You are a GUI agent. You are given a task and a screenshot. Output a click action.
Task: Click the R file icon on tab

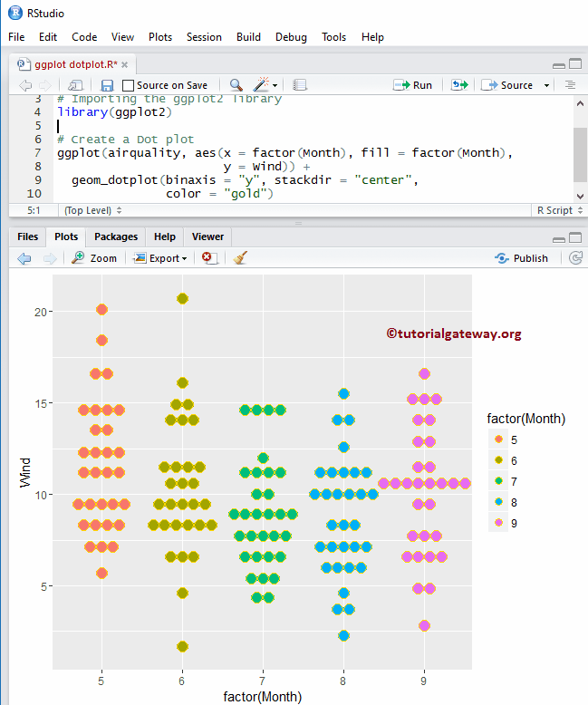(x=24, y=64)
